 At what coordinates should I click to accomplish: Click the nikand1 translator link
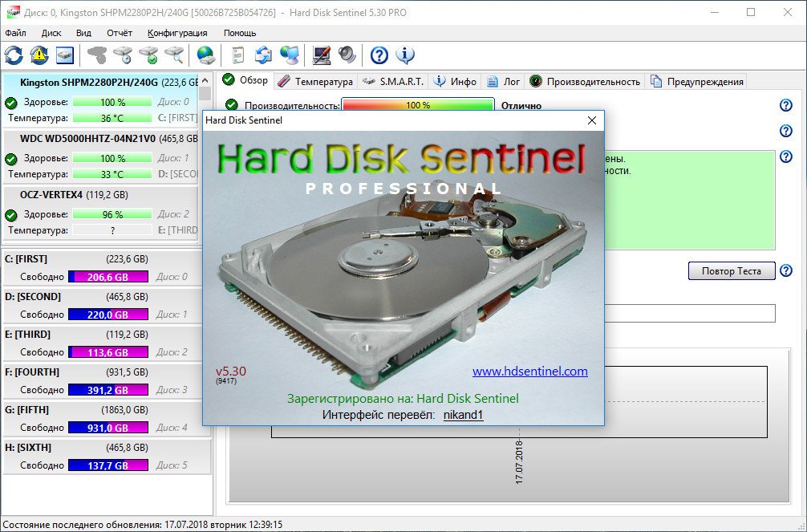point(463,415)
